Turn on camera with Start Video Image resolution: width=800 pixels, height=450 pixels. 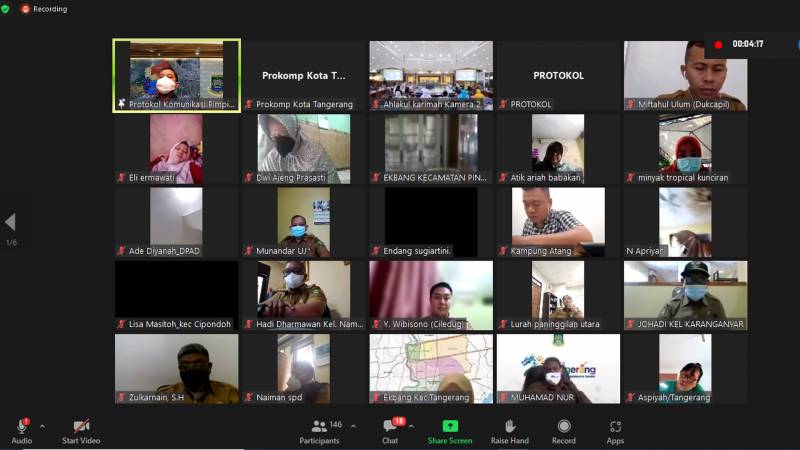(82, 426)
